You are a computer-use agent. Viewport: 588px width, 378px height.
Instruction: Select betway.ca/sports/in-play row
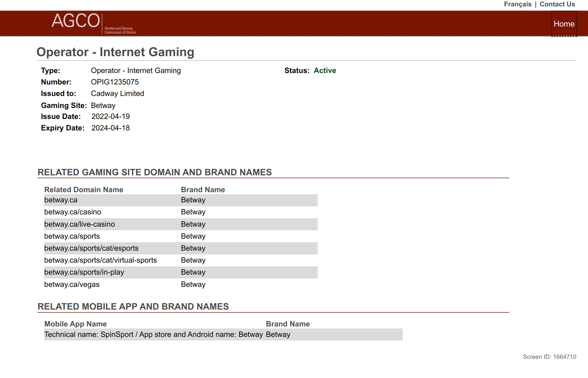pos(84,272)
